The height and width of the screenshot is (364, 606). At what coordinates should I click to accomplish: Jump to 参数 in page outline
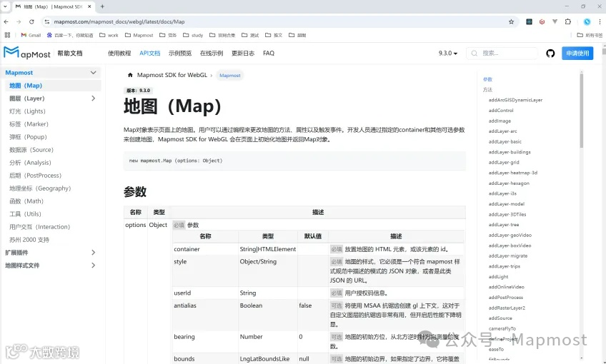click(x=487, y=79)
